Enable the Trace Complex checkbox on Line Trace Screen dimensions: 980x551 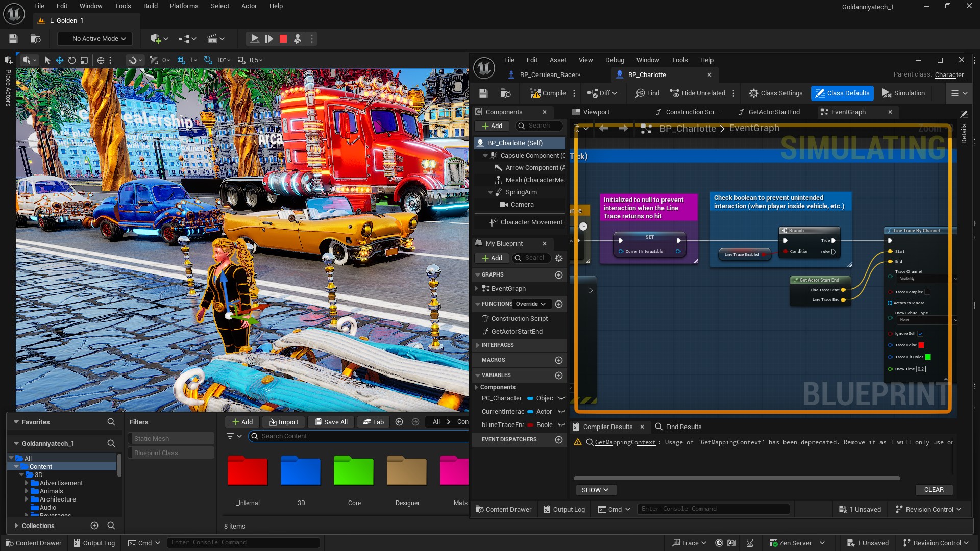point(928,291)
